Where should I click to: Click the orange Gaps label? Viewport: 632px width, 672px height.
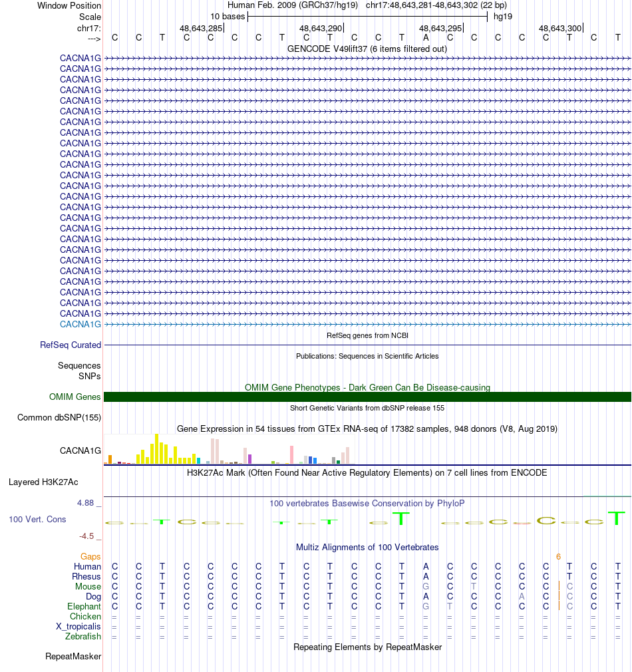(x=90, y=556)
